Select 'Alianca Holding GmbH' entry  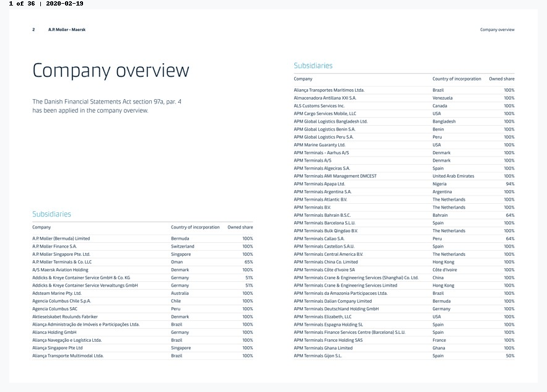pyautogui.click(x=55, y=333)
